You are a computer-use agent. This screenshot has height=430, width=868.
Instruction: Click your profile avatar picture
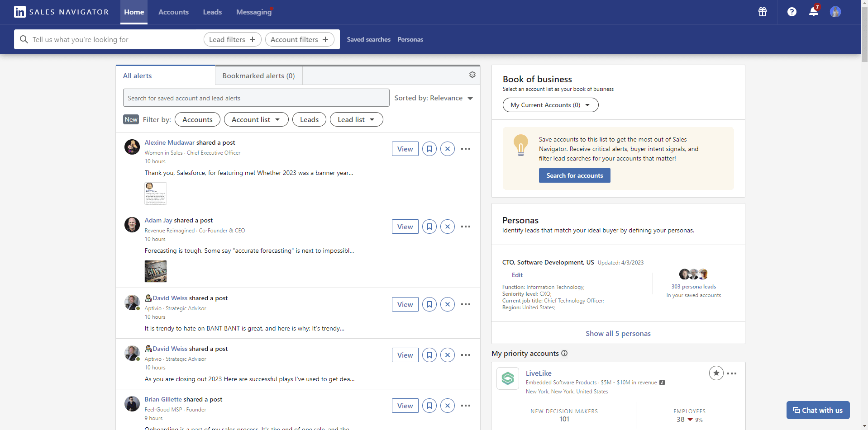pos(836,12)
